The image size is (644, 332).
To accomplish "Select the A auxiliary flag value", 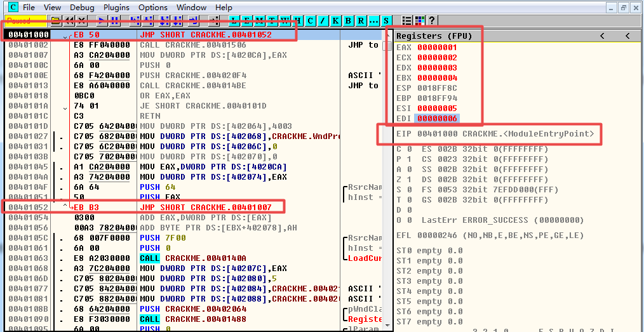I will pyautogui.click(x=410, y=169).
